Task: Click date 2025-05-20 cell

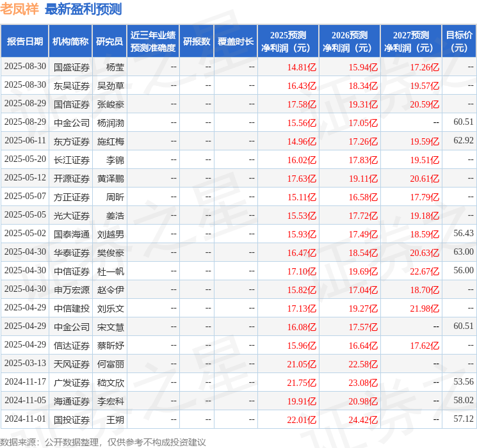Action: click(25, 159)
